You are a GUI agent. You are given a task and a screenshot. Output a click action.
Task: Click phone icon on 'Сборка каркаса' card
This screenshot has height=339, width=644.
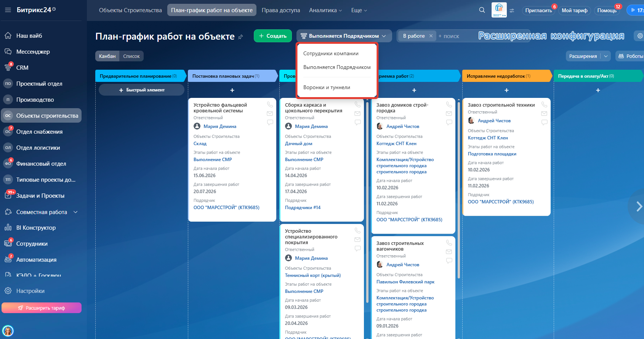[357, 104]
